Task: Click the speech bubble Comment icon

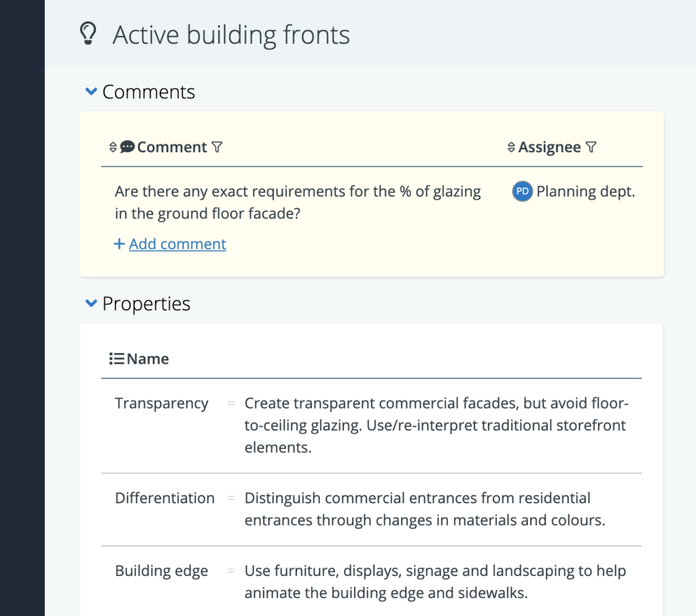Action: coord(127,147)
